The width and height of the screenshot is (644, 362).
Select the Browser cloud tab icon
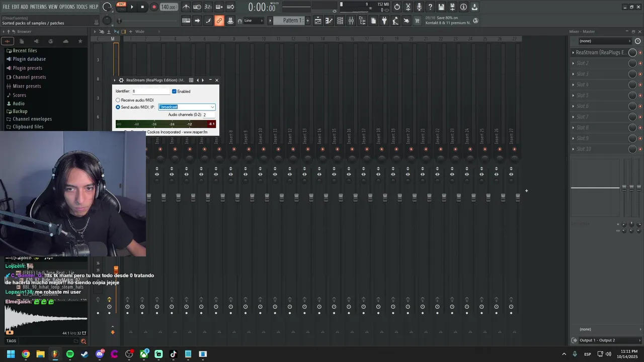click(65, 41)
